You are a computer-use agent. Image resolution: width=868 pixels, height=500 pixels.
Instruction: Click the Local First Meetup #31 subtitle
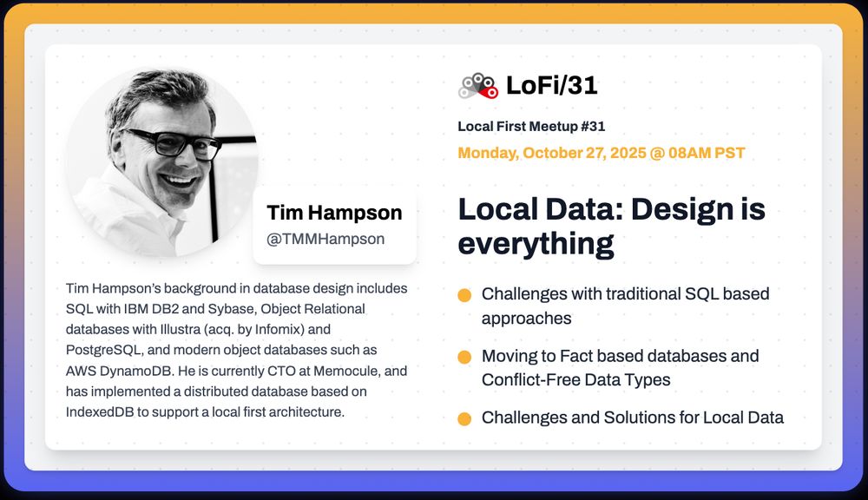(x=531, y=126)
